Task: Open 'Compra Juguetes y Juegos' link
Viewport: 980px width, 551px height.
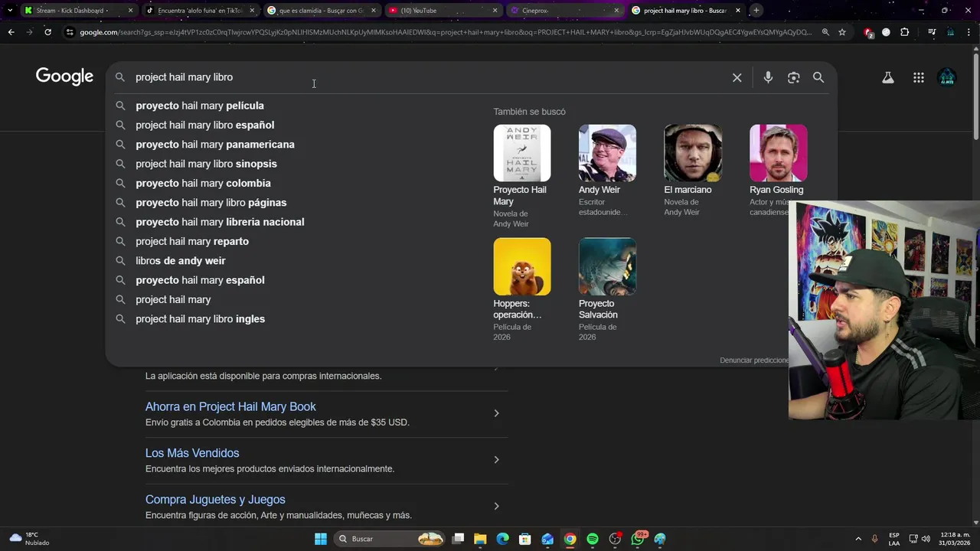Action: tap(215, 500)
